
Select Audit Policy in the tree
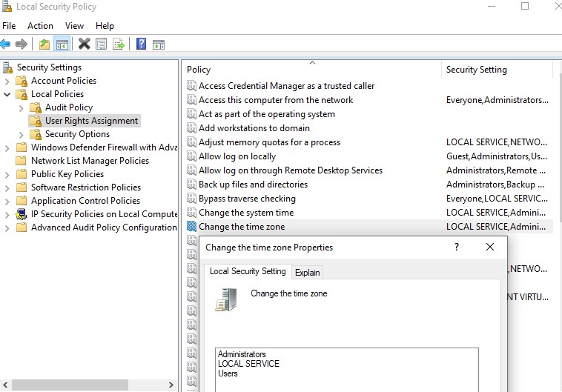(x=68, y=107)
